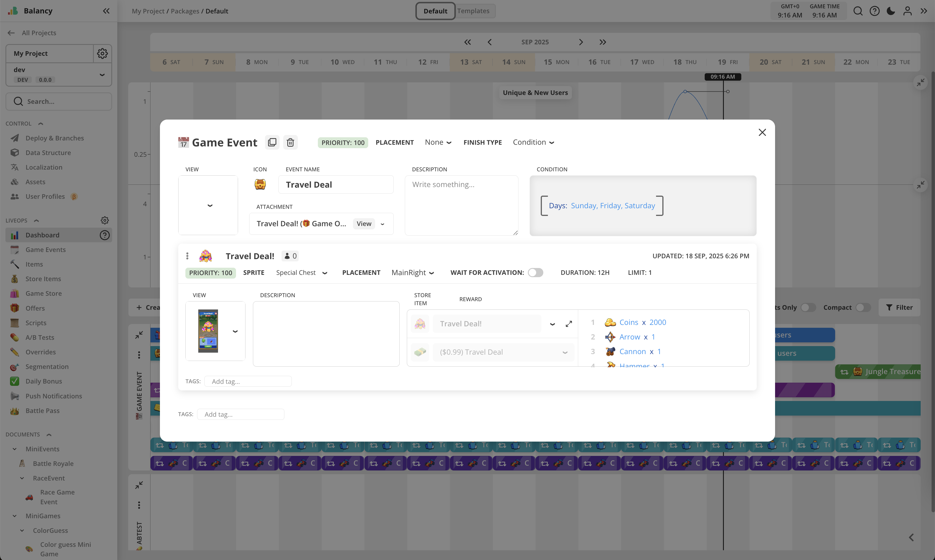Click the offer view thumbnail image
Image resolution: width=935 pixels, height=560 pixels.
(208, 331)
